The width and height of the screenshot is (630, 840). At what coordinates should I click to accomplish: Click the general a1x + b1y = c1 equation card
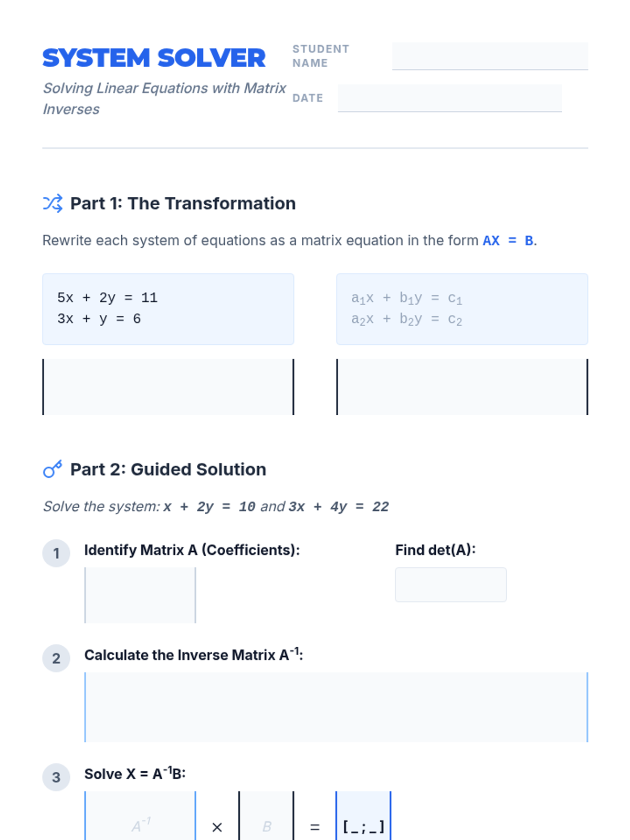(x=462, y=309)
